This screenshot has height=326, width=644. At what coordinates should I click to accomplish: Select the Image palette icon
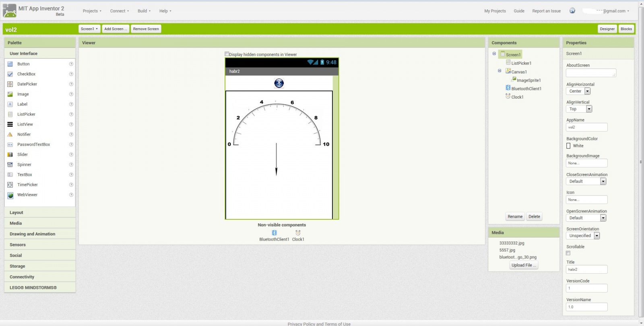[10, 94]
